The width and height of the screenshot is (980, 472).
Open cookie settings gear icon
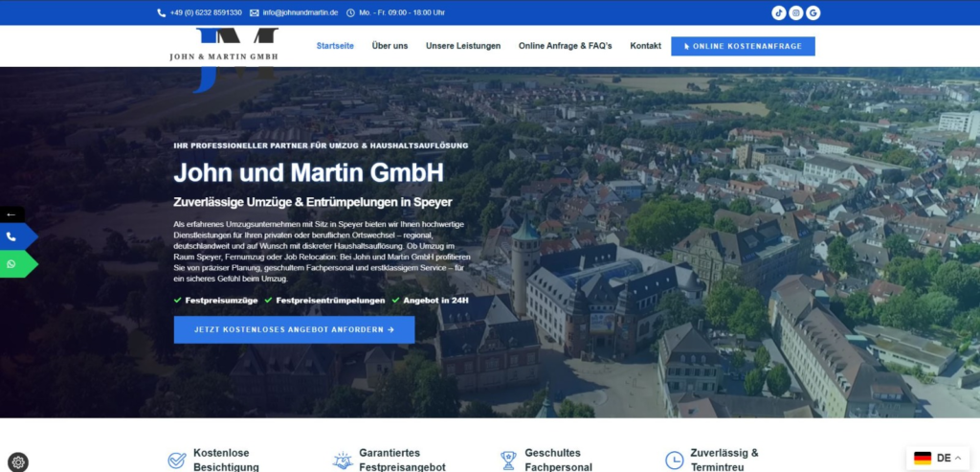18,461
